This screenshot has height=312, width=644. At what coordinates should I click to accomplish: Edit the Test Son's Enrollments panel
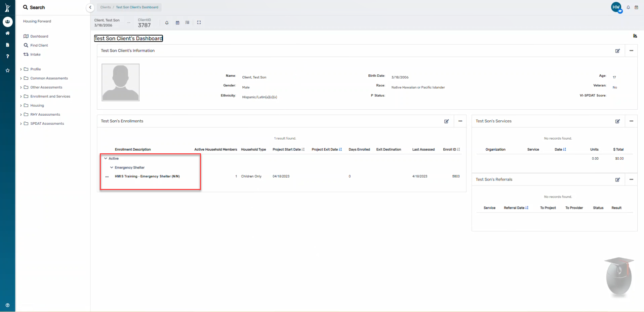tap(446, 121)
